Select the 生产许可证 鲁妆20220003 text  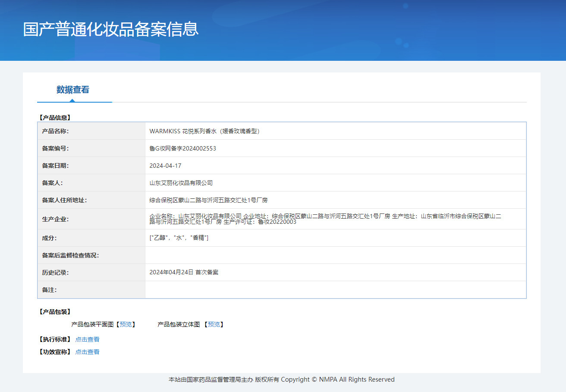pyautogui.click(x=260, y=222)
